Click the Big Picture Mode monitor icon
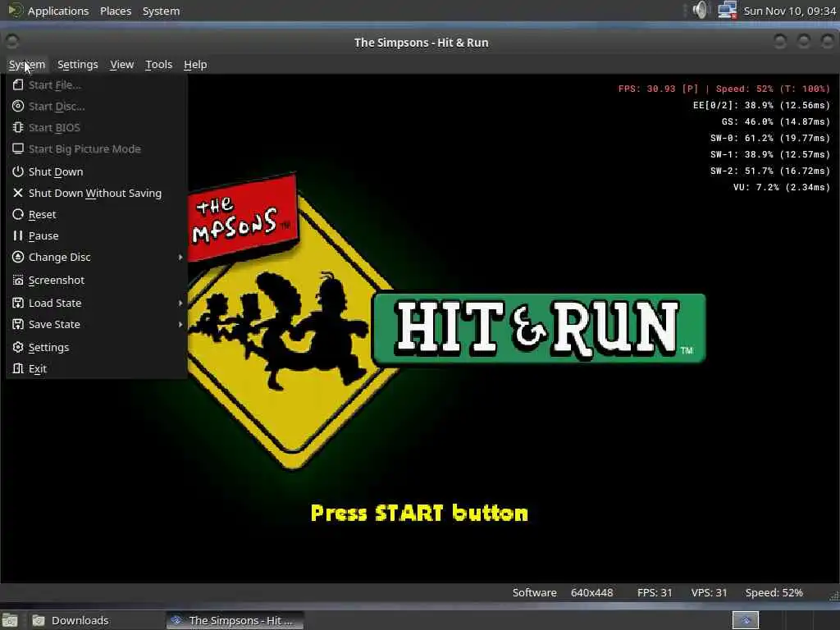 click(x=18, y=149)
